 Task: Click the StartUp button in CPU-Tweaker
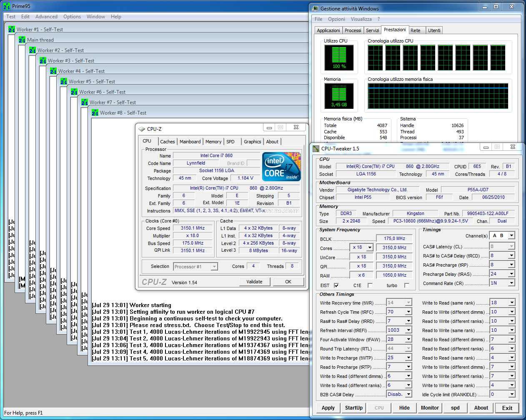354,408
